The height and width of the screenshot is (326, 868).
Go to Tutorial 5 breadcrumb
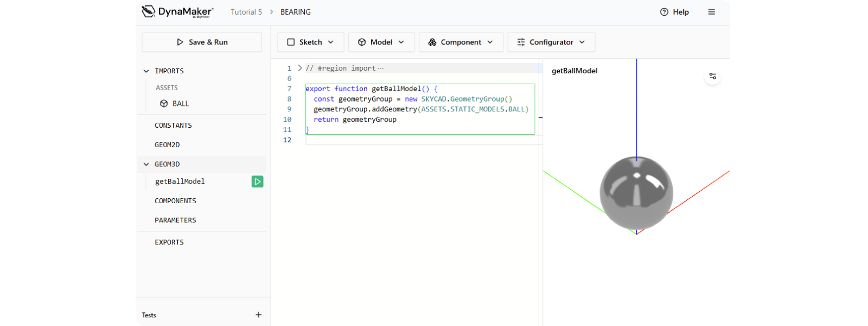[x=246, y=12]
